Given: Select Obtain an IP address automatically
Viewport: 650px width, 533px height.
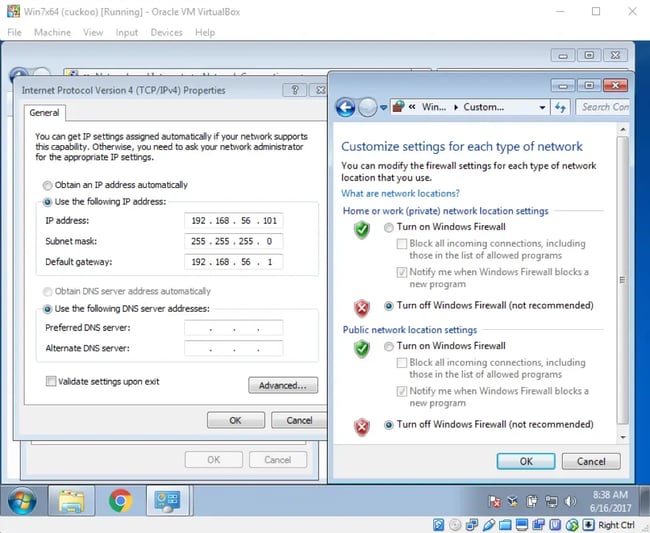Looking at the screenshot, I should click(x=47, y=185).
